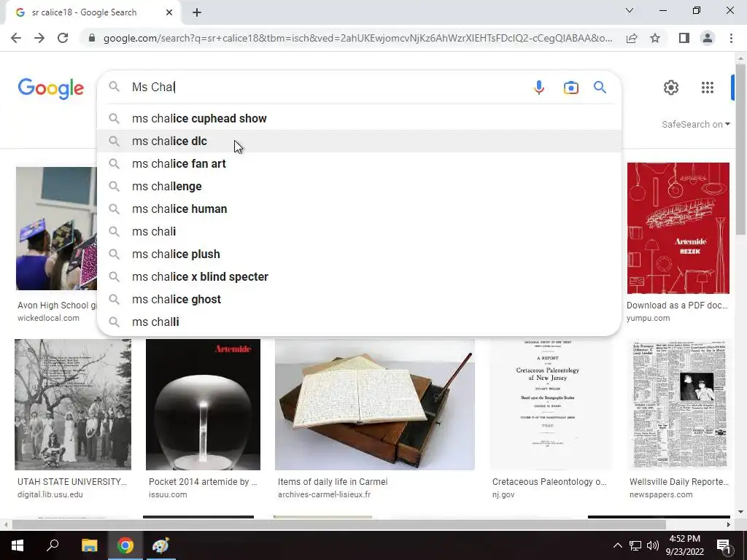747x560 pixels.
Task: Click the wickedlocal.com source link
Action: (48, 318)
